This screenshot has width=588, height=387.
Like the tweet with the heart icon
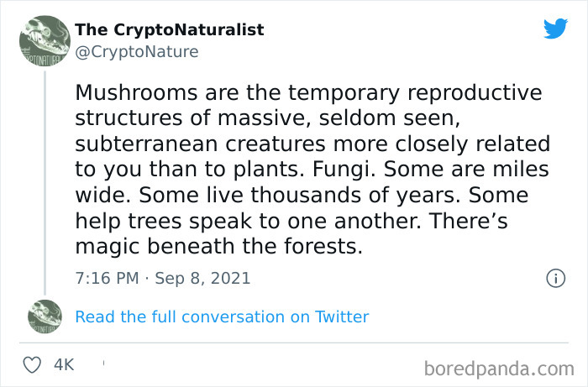coord(32,364)
